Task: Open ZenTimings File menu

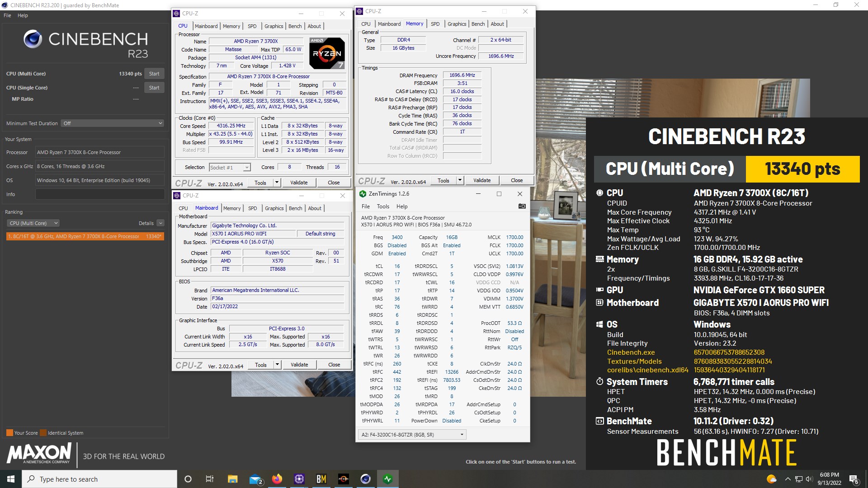Action: [x=366, y=206]
